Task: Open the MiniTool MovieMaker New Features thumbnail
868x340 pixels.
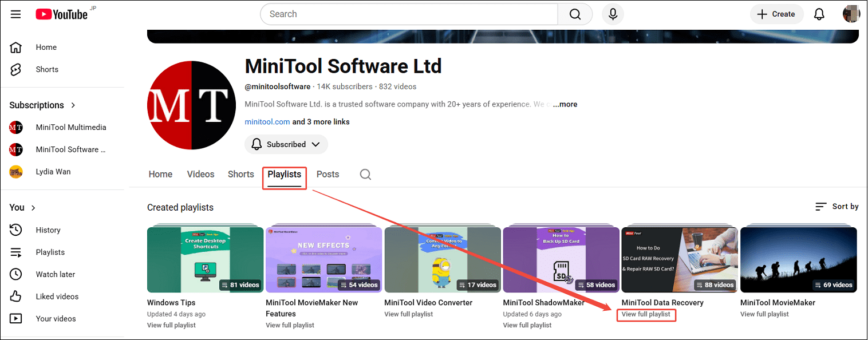Action: [x=324, y=260]
